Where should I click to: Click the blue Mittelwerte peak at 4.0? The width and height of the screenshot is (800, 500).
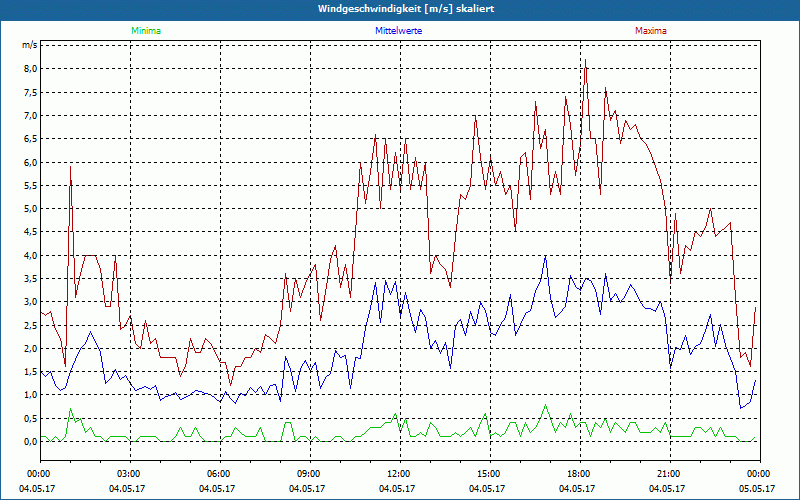click(545, 256)
